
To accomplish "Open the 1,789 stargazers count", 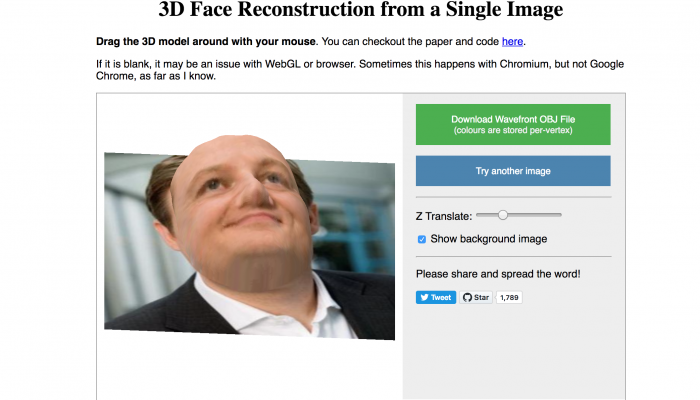I will (x=509, y=297).
